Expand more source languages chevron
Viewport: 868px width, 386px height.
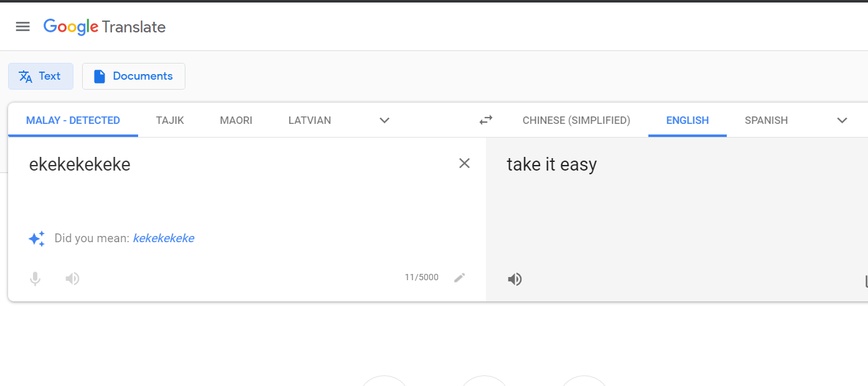[x=385, y=120]
